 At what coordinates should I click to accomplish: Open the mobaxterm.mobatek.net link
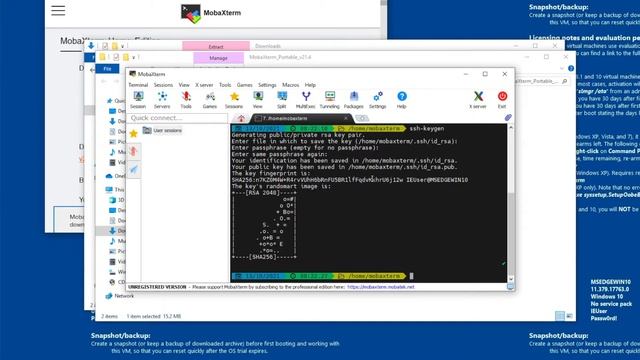click(380, 287)
